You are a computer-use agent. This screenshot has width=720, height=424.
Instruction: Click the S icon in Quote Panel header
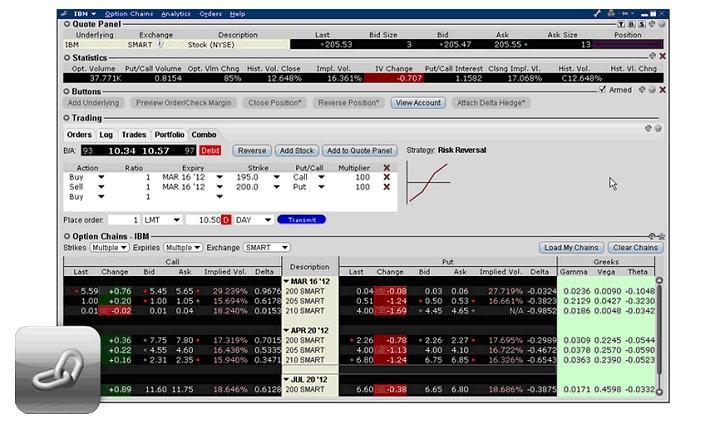coord(642,24)
